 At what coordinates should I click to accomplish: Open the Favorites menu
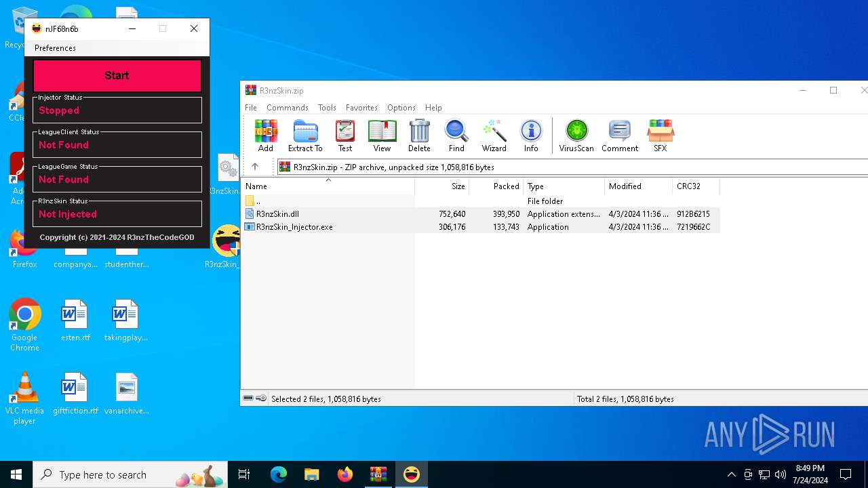pyautogui.click(x=361, y=108)
